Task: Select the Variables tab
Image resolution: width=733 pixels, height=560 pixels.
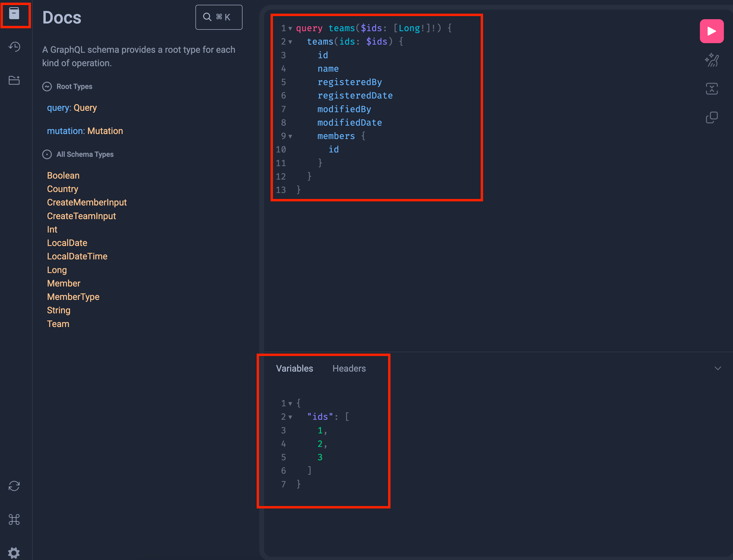Action: pos(295,368)
